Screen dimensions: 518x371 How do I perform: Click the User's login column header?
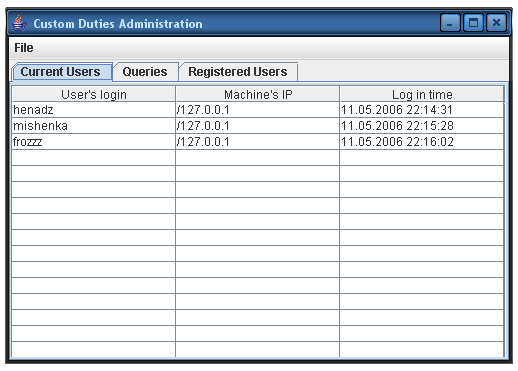[94, 94]
